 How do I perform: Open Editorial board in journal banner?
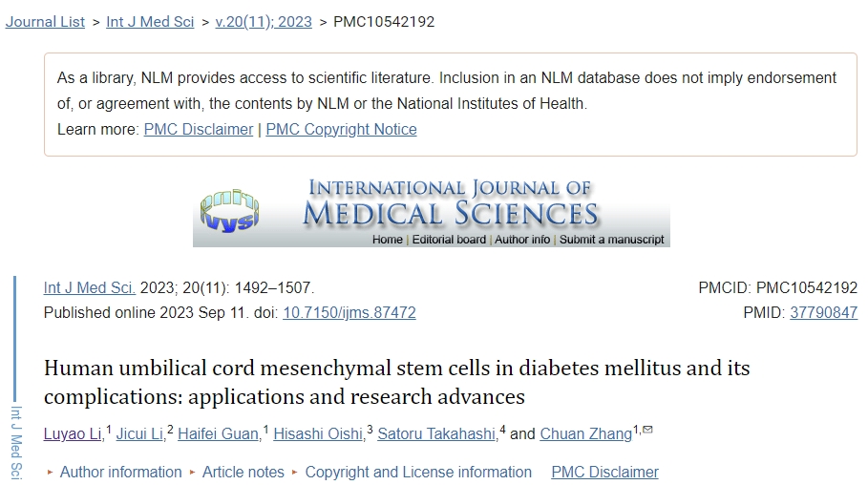pyautogui.click(x=449, y=240)
